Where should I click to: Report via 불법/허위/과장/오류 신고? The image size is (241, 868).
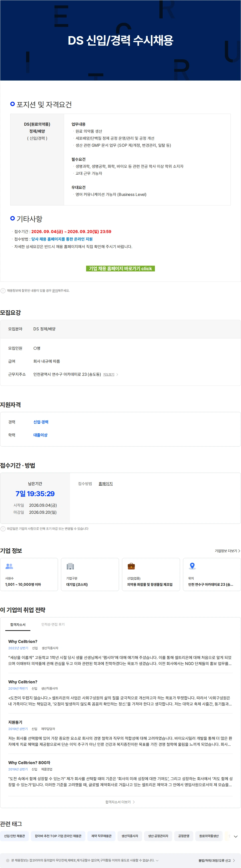216,860
